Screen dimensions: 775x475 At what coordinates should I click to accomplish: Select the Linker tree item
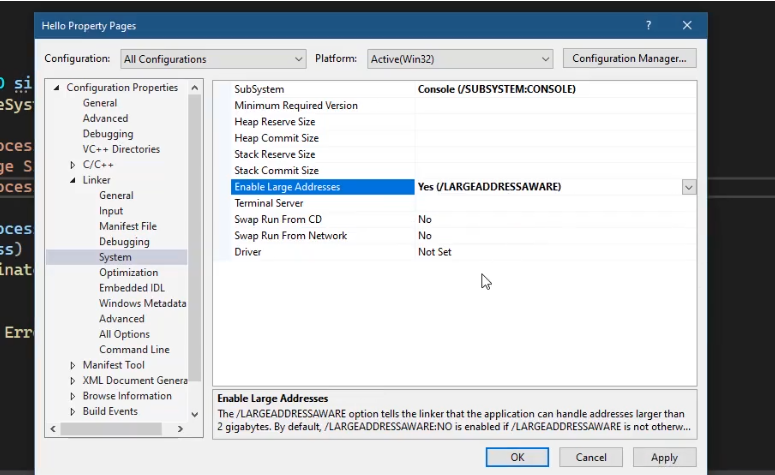tap(96, 180)
